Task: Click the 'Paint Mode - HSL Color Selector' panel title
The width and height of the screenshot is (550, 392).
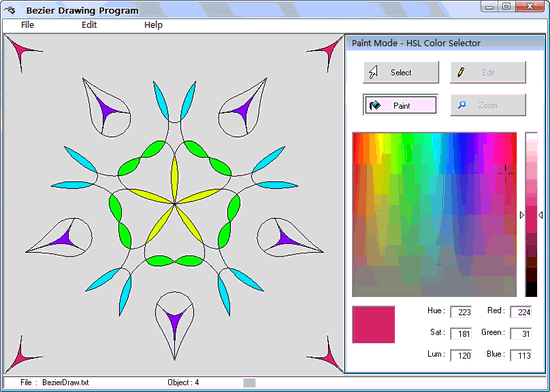Action: point(416,43)
